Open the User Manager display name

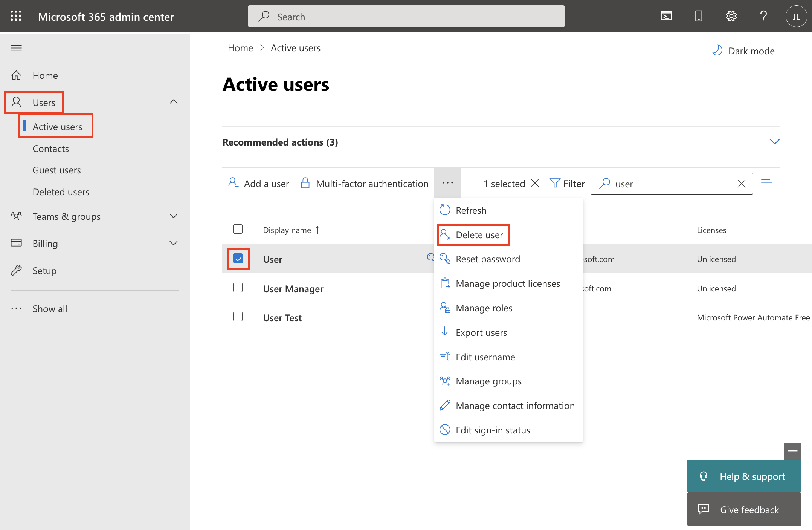tap(293, 289)
